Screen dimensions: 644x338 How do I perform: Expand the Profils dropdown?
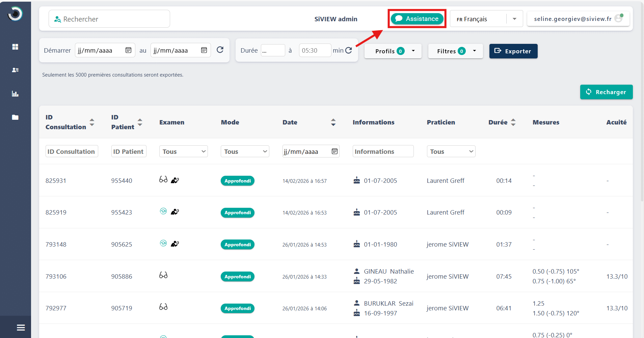coord(393,51)
